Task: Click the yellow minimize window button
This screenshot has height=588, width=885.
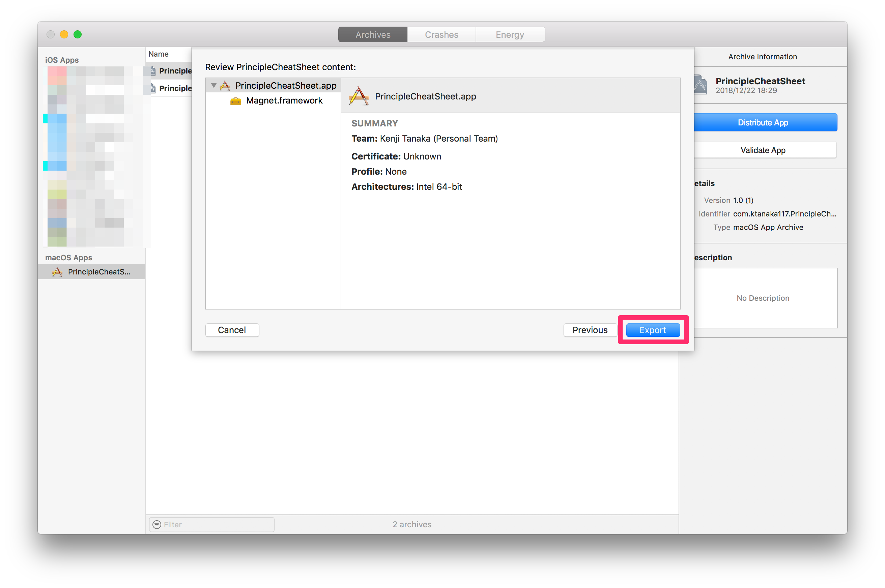Action: (64, 34)
